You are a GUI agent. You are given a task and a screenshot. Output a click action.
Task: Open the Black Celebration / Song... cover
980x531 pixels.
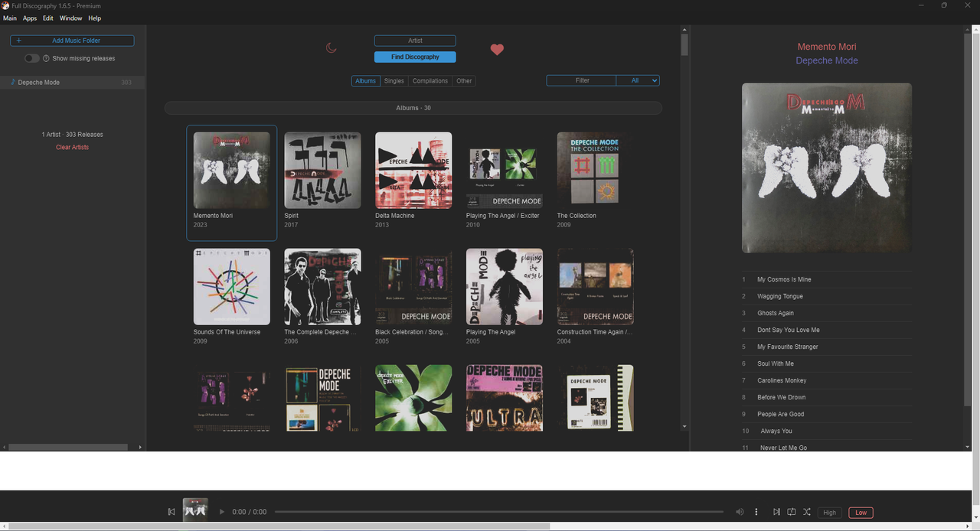[413, 286]
